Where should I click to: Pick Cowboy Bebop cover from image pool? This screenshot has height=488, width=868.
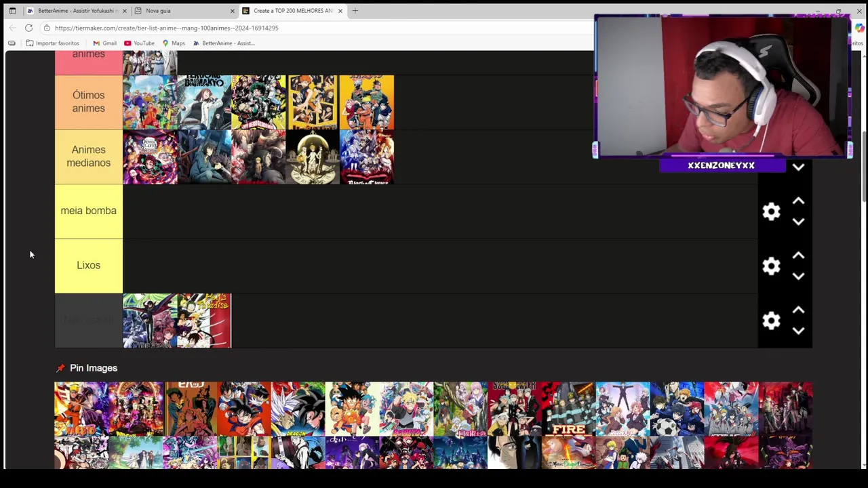(x=190, y=409)
